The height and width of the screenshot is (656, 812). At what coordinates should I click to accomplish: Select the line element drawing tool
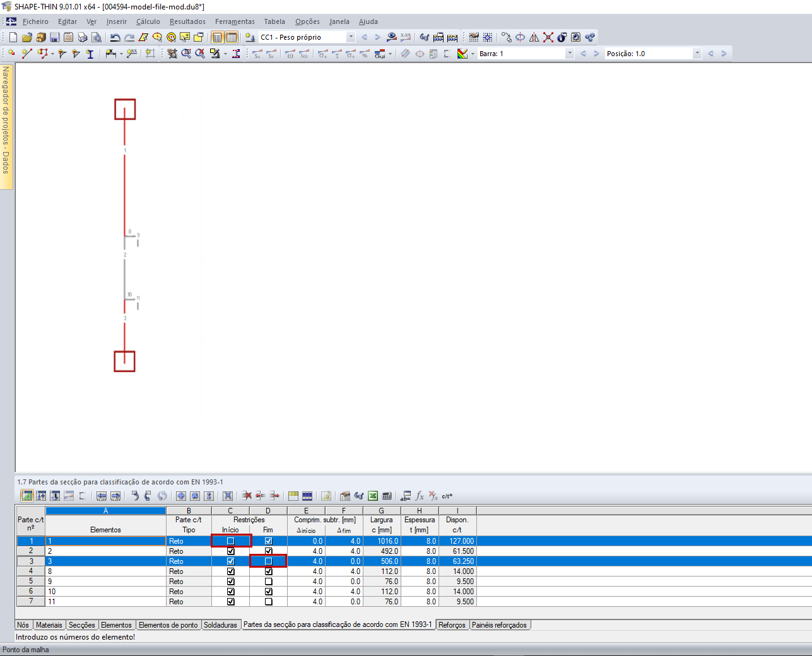click(27, 54)
